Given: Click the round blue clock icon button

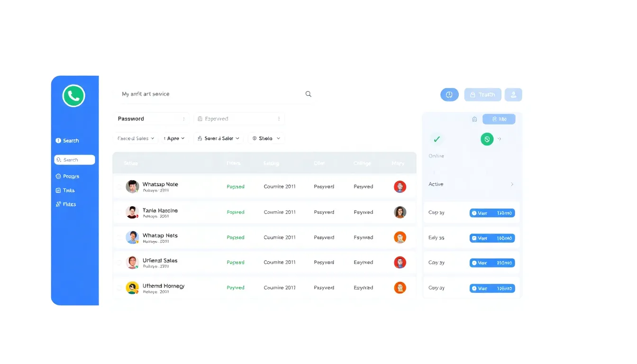Looking at the screenshot, I should (449, 95).
